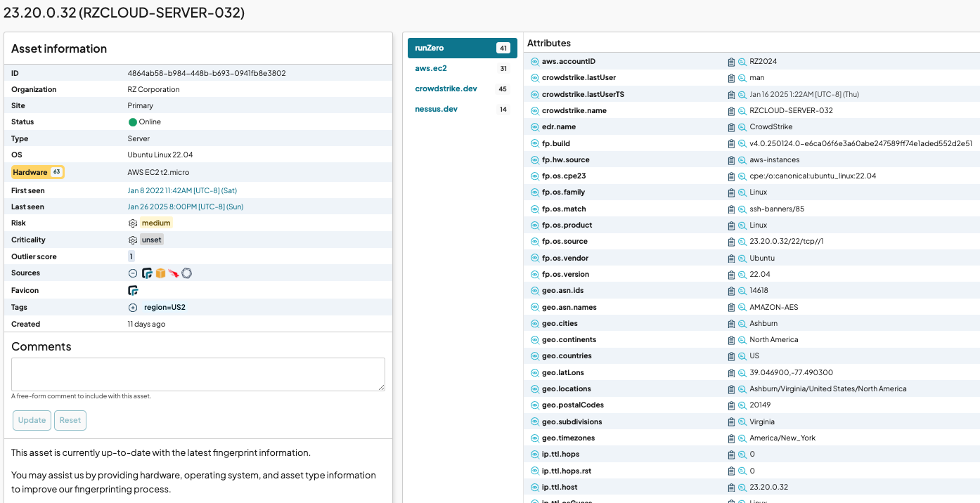
Task: Click the runZero source icon in Sources row
Action: [147, 273]
